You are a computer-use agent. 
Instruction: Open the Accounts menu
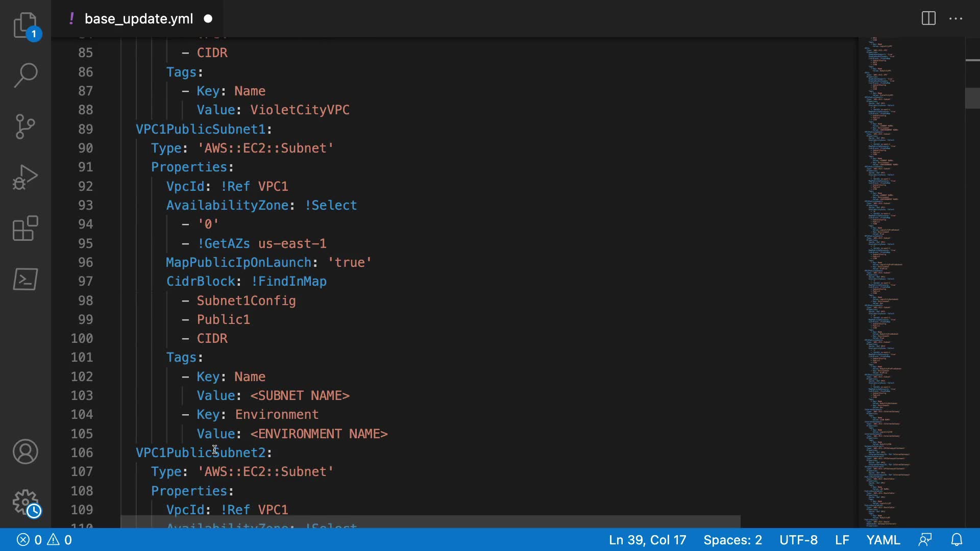(25, 452)
